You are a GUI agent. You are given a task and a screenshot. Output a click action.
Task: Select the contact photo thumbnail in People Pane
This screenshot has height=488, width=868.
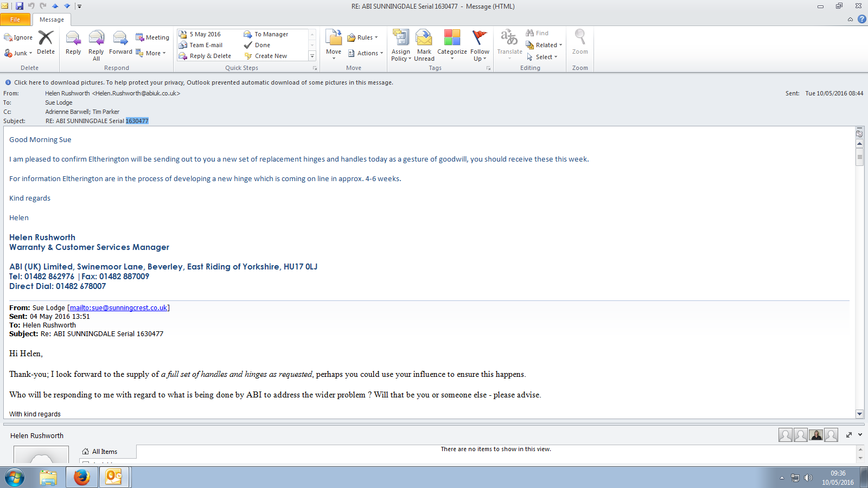click(x=816, y=435)
